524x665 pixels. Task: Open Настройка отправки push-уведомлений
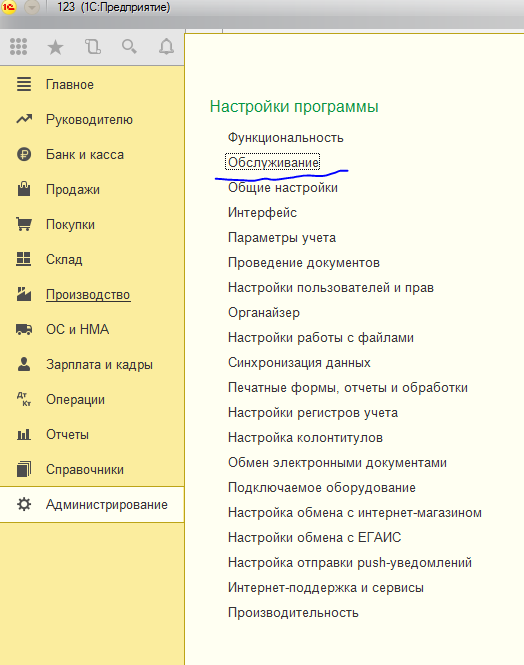[350, 562]
